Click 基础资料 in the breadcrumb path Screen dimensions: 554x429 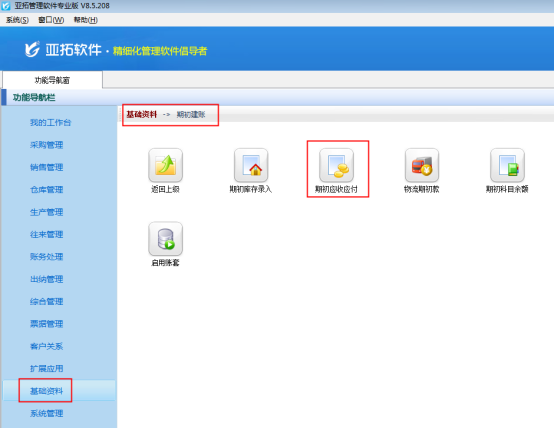(142, 114)
